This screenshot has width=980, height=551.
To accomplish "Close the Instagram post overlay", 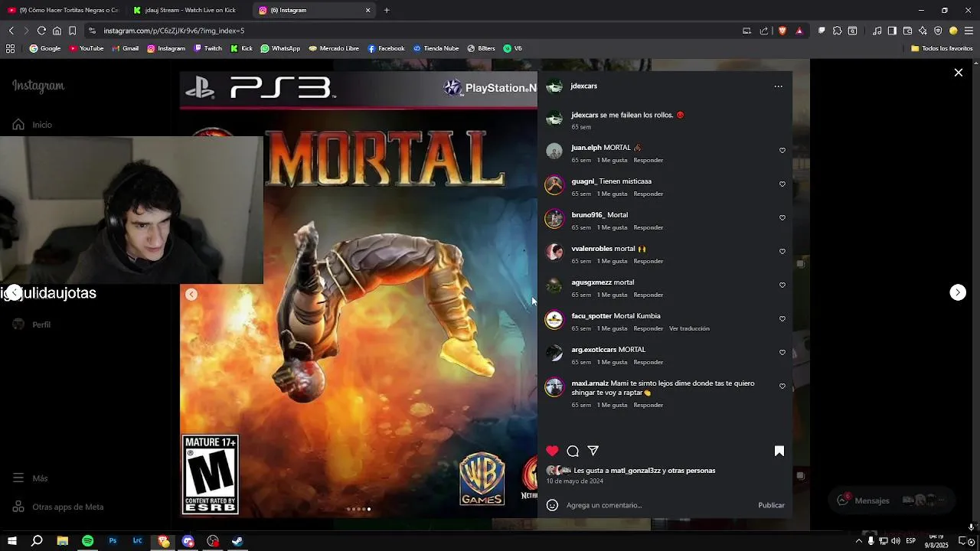I will tap(959, 73).
